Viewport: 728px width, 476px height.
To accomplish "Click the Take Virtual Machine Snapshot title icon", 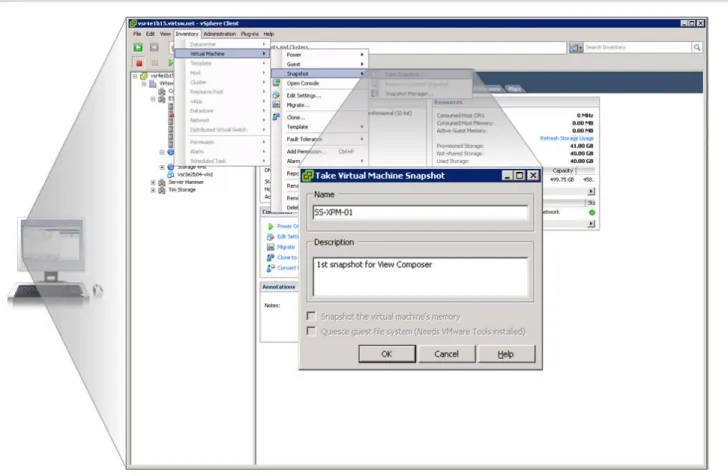I will [307, 176].
